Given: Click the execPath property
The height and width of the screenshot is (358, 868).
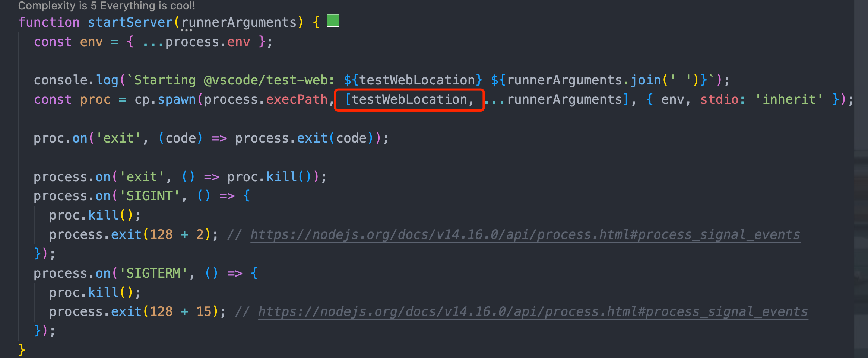Looking at the screenshot, I should [297, 100].
